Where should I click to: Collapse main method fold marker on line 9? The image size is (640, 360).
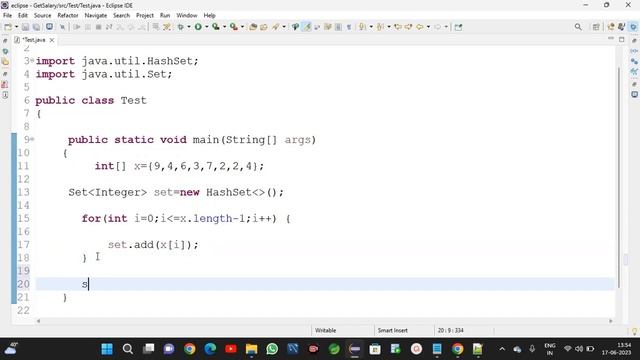click(32, 140)
